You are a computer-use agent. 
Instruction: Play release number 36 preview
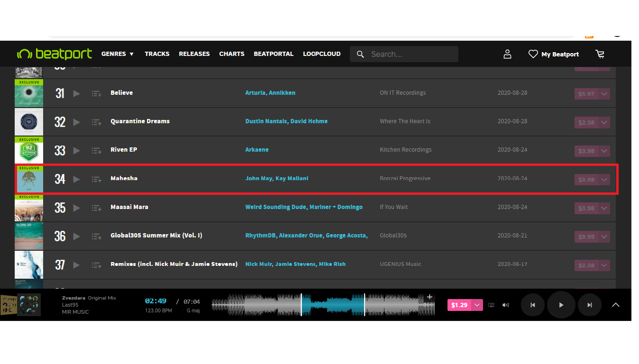click(x=76, y=236)
